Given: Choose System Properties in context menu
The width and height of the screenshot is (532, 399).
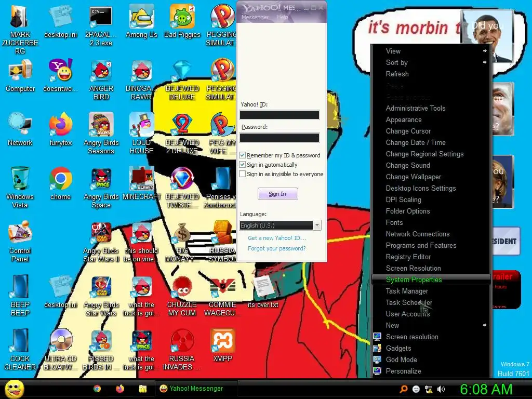Looking at the screenshot, I should tap(431, 280).
